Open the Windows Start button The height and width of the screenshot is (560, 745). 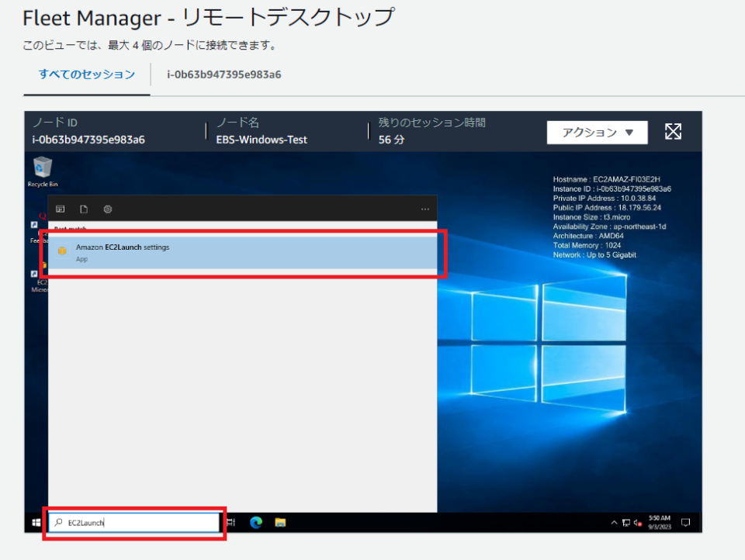36,523
